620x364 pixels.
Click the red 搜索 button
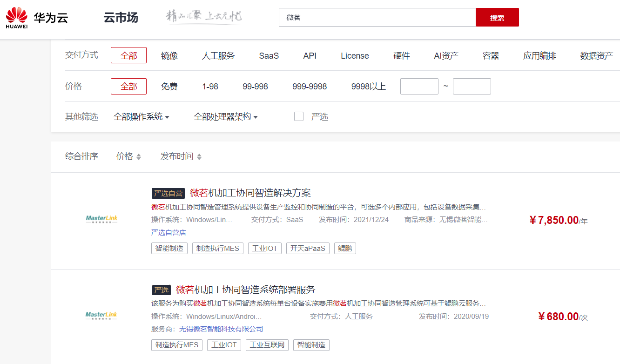click(x=497, y=17)
